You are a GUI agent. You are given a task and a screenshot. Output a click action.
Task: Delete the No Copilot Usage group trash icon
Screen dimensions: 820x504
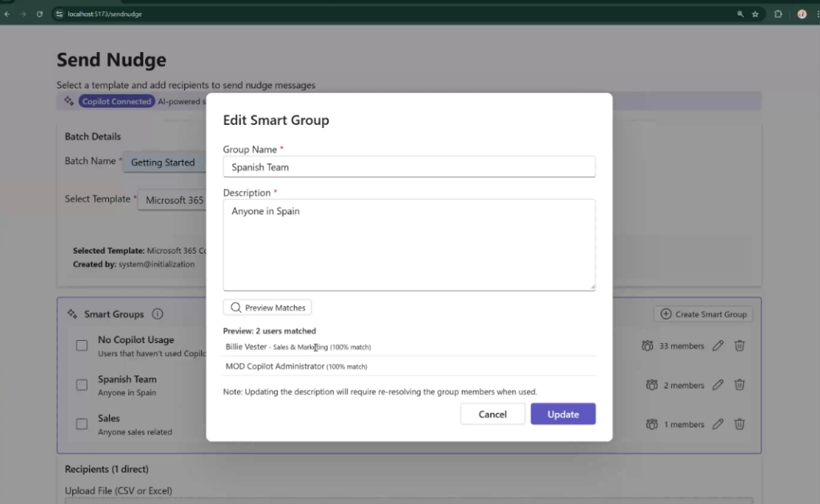point(740,346)
